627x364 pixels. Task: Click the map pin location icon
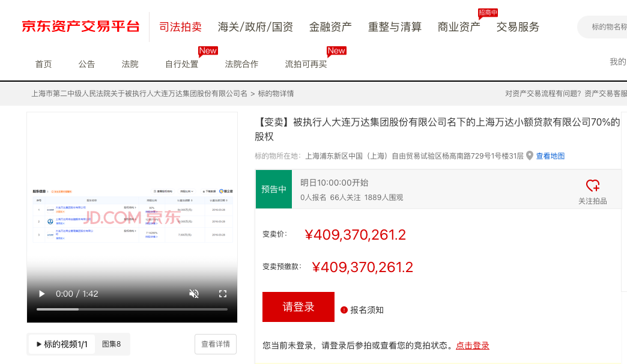point(530,156)
